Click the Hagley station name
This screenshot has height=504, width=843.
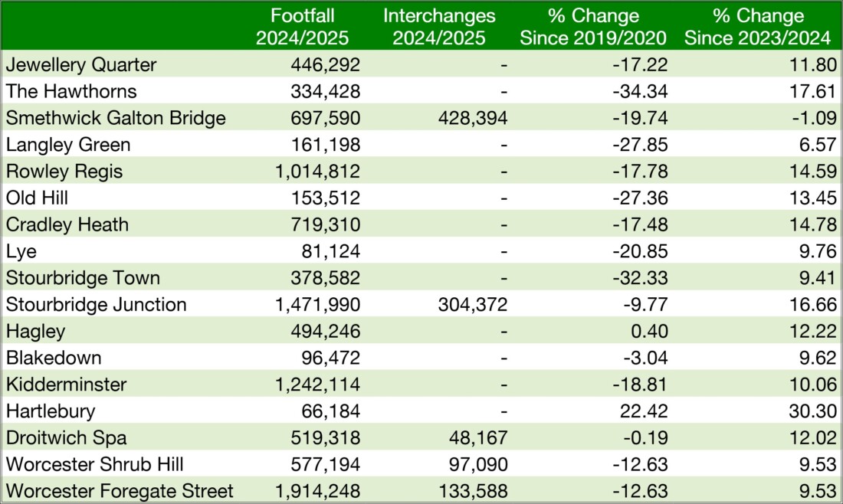tap(35, 332)
